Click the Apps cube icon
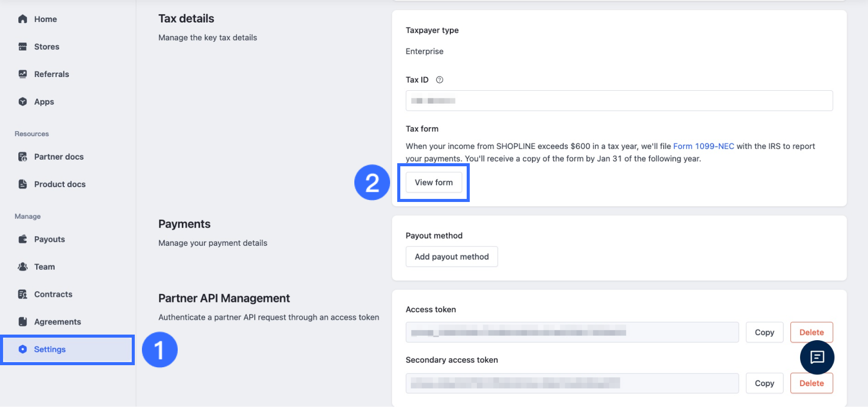Viewport: 868px width, 407px height. (x=22, y=101)
